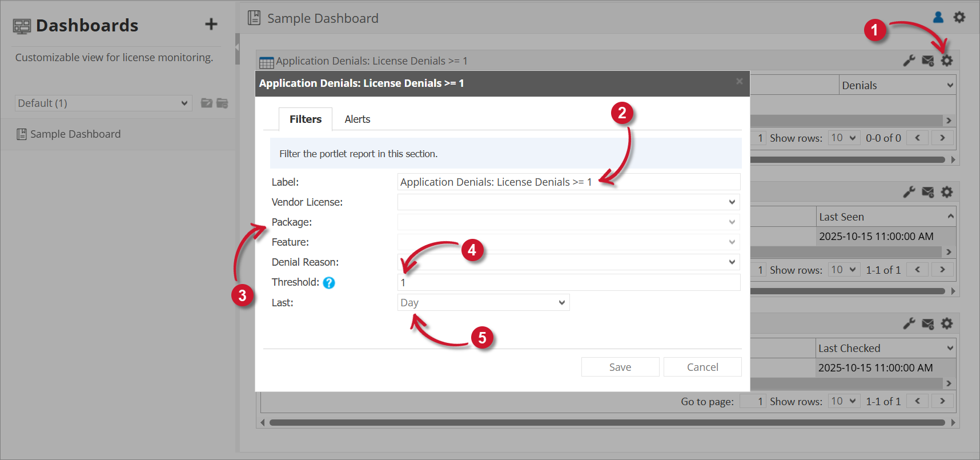Open gear icon of Application Denials portlet

point(947,61)
